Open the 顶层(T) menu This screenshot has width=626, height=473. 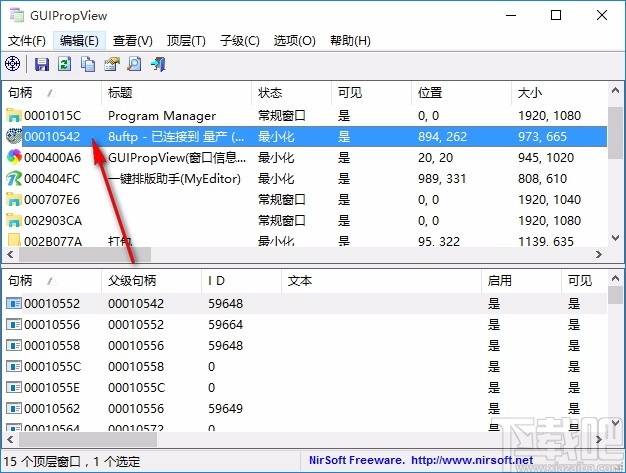pyautogui.click(x=186, y=40)
